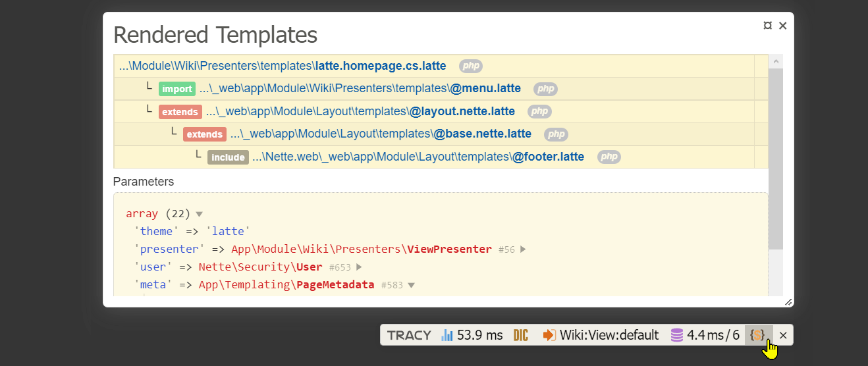The height and width of the screenshot is (366, 868).
Task: Expand the Nette\Security\User #653 object
Action: [359, 267]
